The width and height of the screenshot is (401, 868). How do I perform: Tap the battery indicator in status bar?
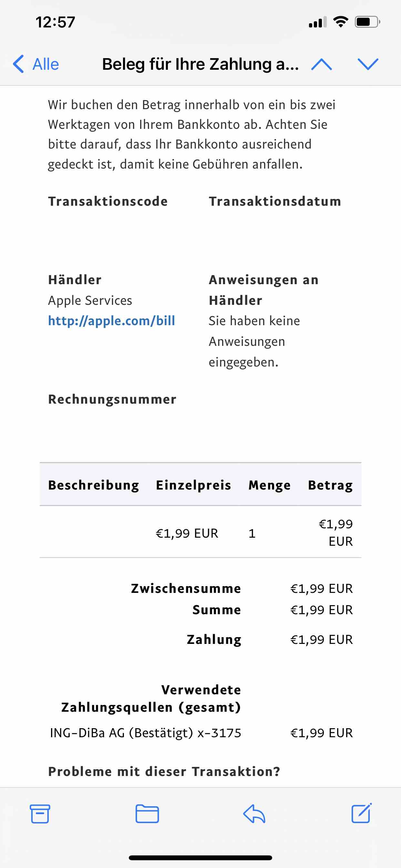[x=367, y=22]
